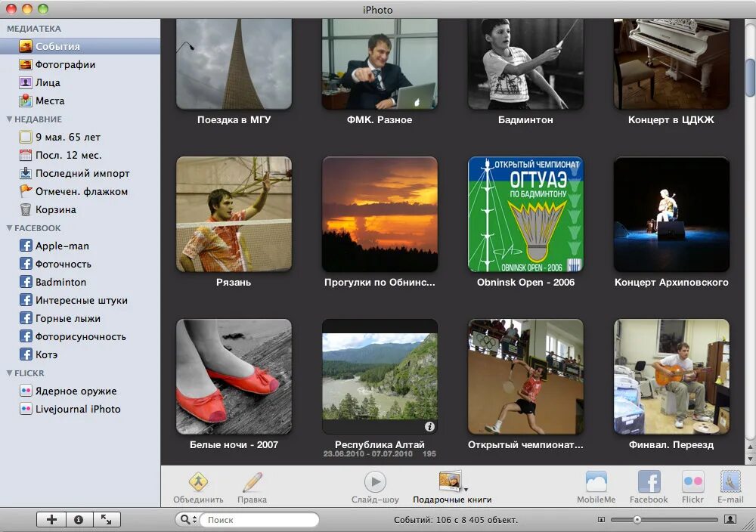
Task: Open the Facebook album Apple-man
Action: tap(80, 246)
